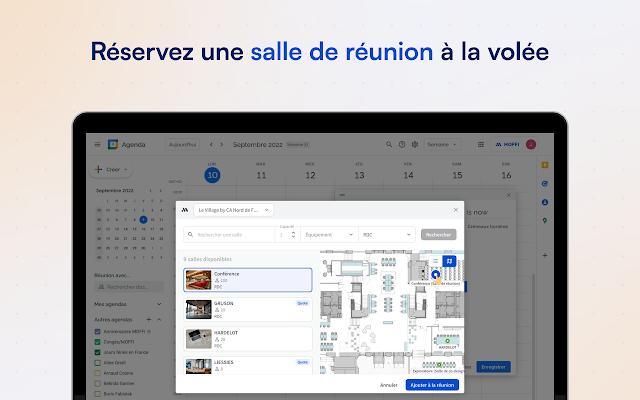Enable the Aline Gradt calendar checkbox
This screenshot has width=640, height=400.
(x=98, y=363)
